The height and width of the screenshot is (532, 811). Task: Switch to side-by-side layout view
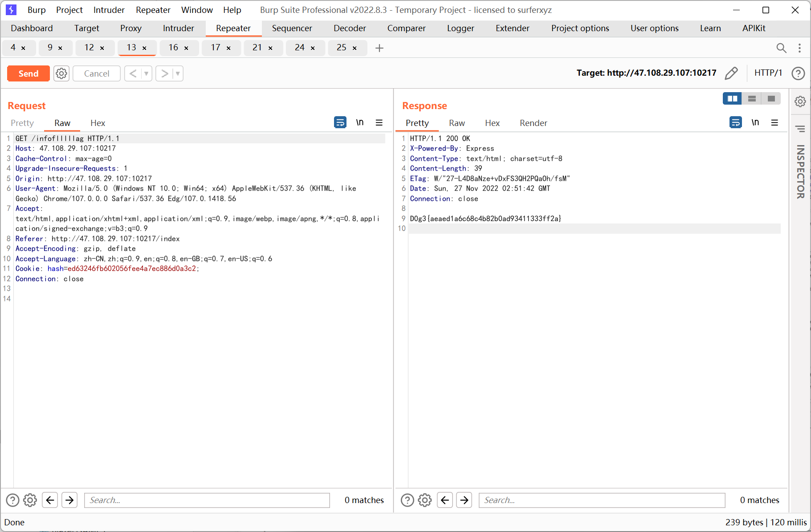tap(732, 98)
